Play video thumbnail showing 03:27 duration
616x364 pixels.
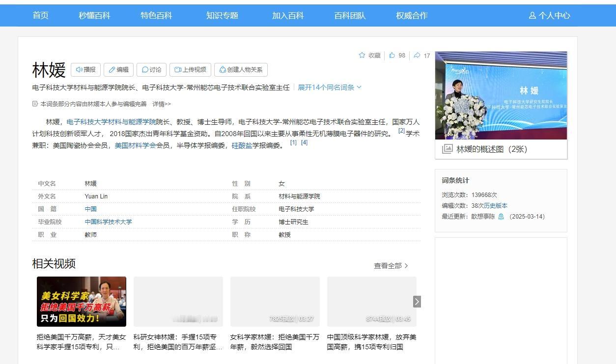tap(275, 302)
